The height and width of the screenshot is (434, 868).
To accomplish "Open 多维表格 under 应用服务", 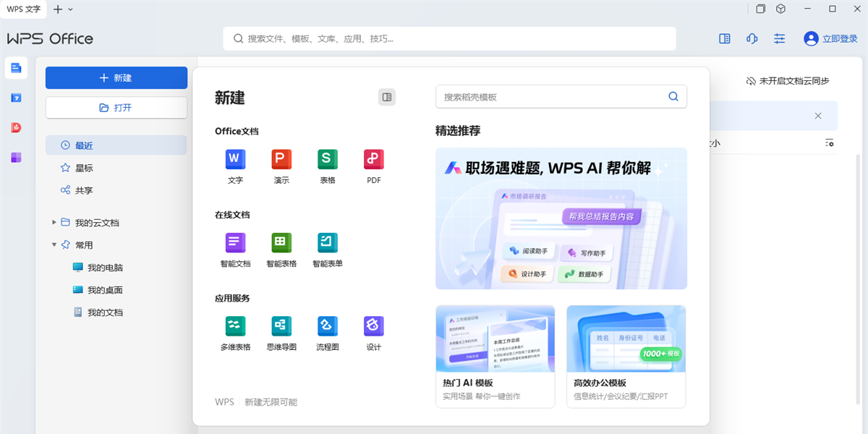I will 235,333.
